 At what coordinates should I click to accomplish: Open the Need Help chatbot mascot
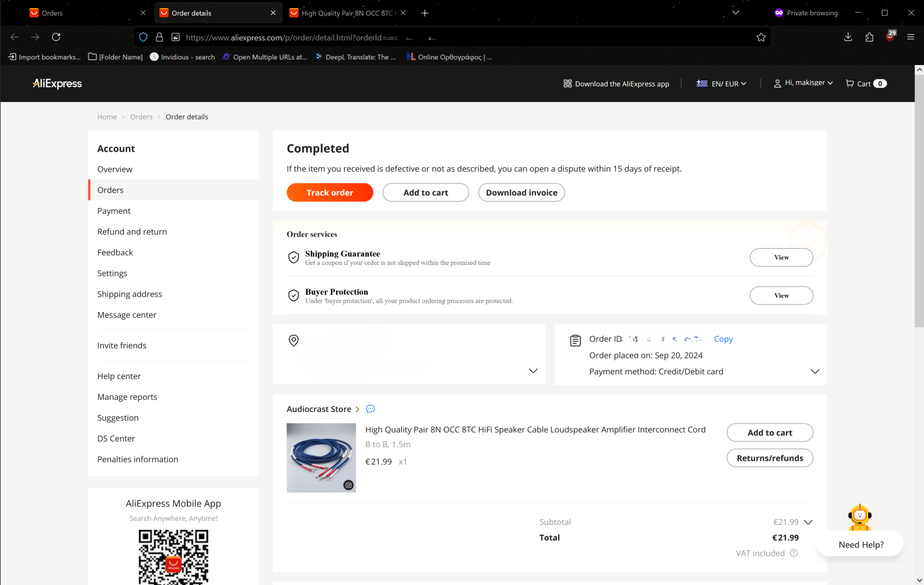860,518
